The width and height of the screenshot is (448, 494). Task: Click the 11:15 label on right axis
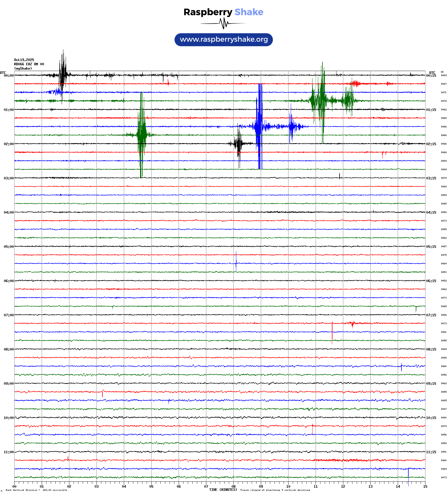tap(431, 452)
